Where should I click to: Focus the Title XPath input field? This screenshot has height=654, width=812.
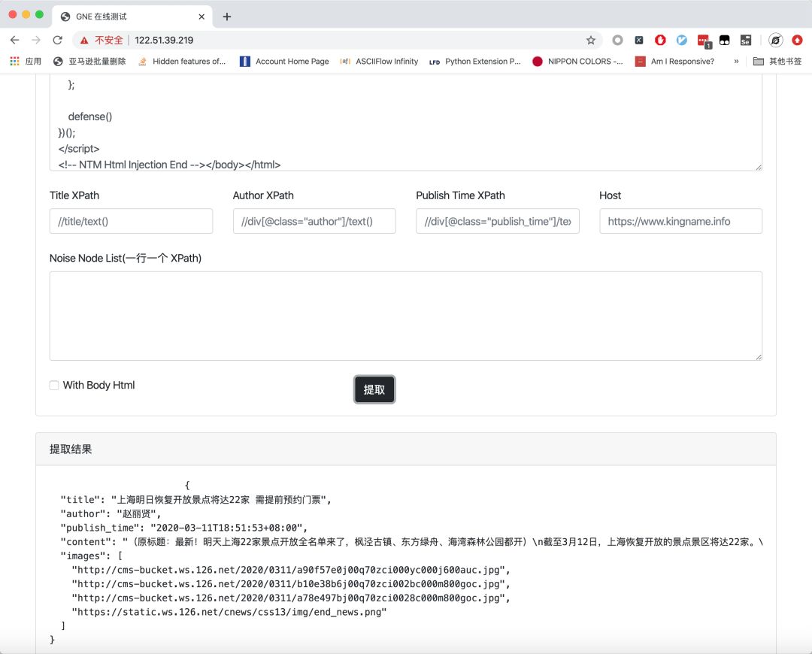pyautogui.click(x=131, y=221)
